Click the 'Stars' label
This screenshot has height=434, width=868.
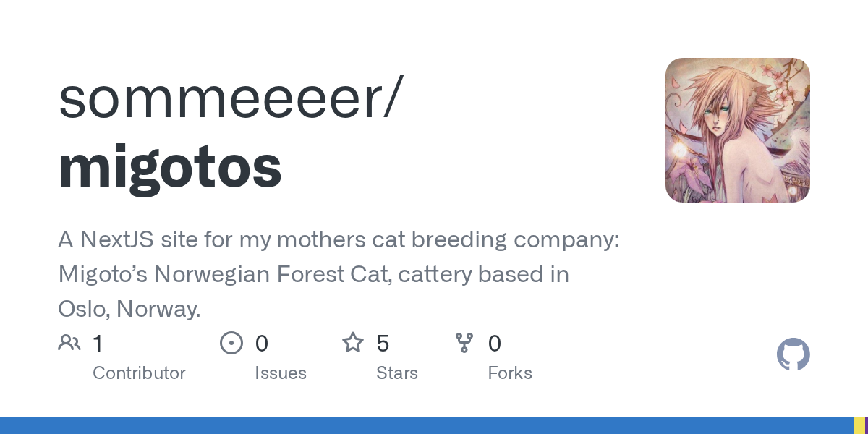(x=397, y=373)
